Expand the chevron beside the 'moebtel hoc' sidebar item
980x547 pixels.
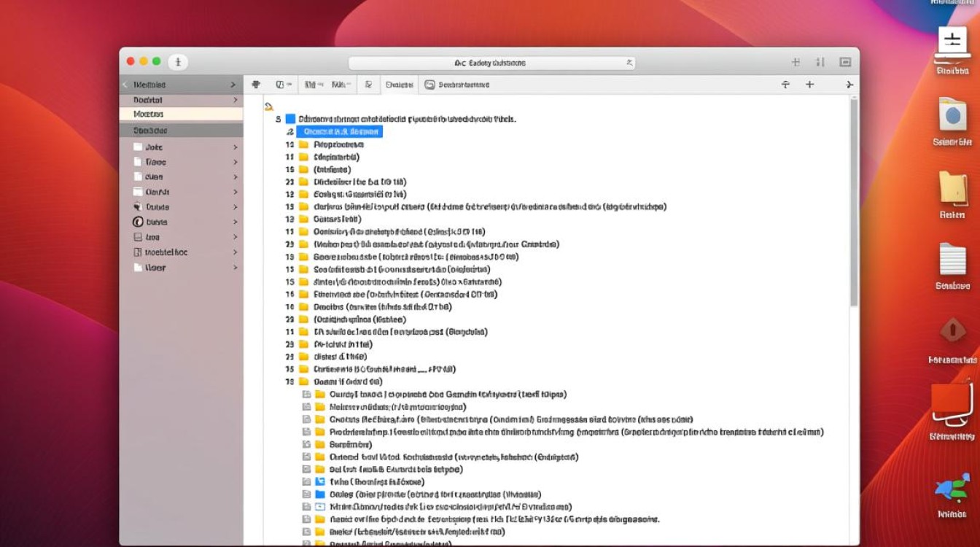235,252
